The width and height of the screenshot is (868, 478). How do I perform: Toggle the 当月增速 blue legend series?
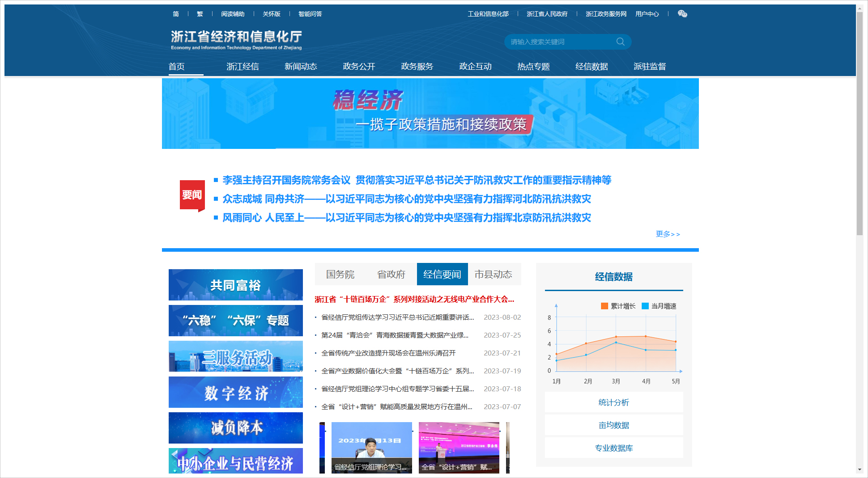pyautogui.click(x=659, y=306)
